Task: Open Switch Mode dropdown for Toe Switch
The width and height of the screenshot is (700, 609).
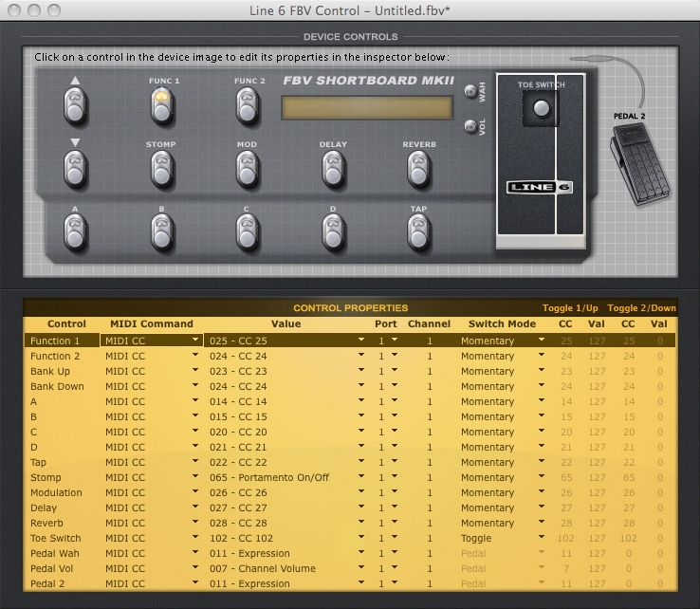Action: [542, 538]
